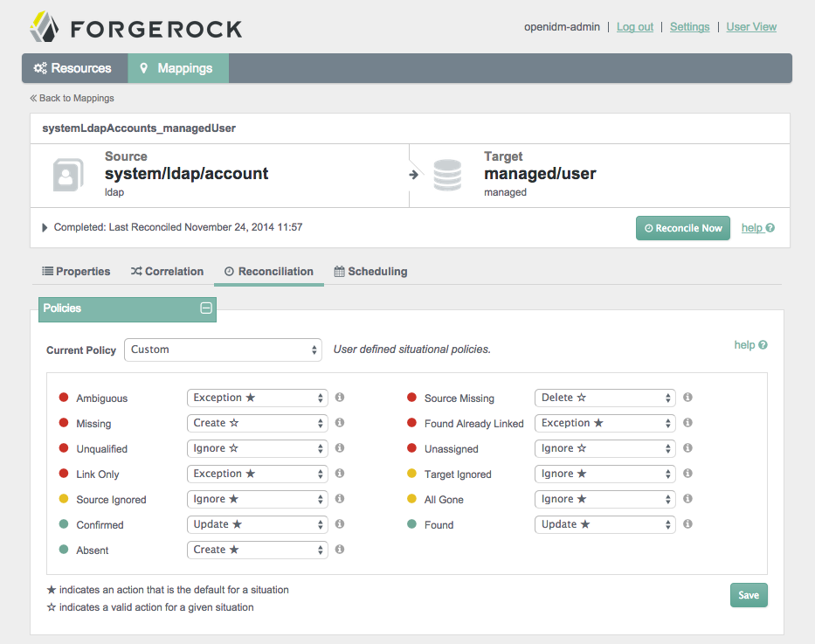Click the yellow status dot for Source Ignored
The image size is (815, 644).
click(x=64, y=499)
